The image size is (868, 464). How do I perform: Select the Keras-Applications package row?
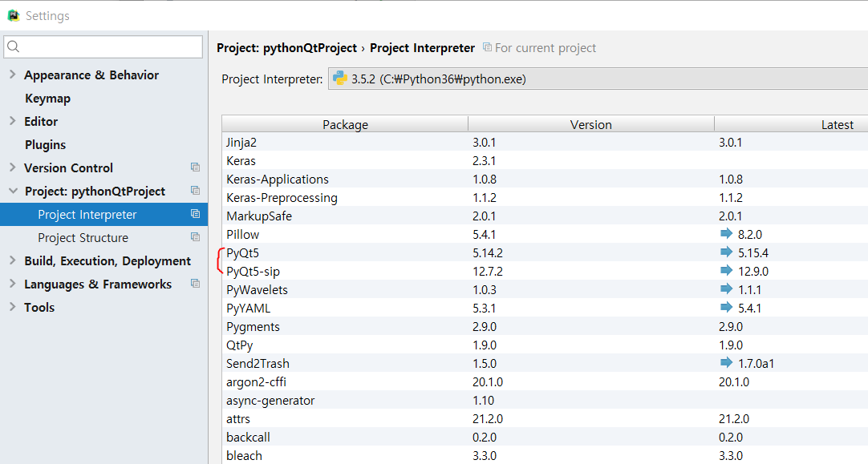click(545, 180)
